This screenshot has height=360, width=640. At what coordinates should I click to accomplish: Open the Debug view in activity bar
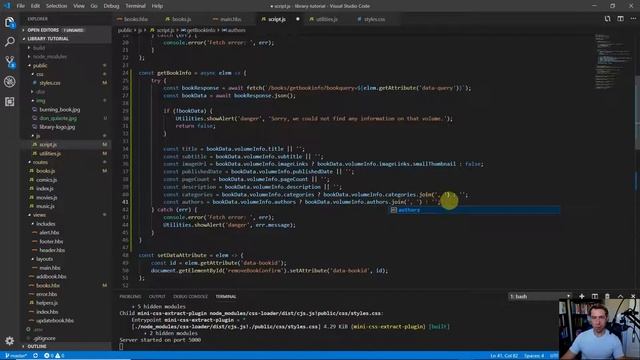point(9,82)
